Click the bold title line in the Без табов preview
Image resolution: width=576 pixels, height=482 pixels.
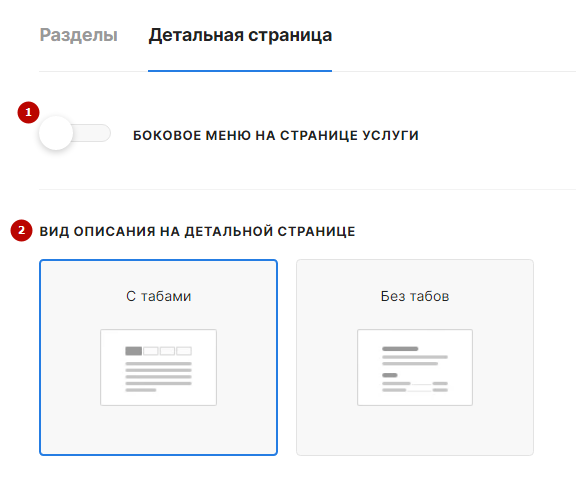400,349
